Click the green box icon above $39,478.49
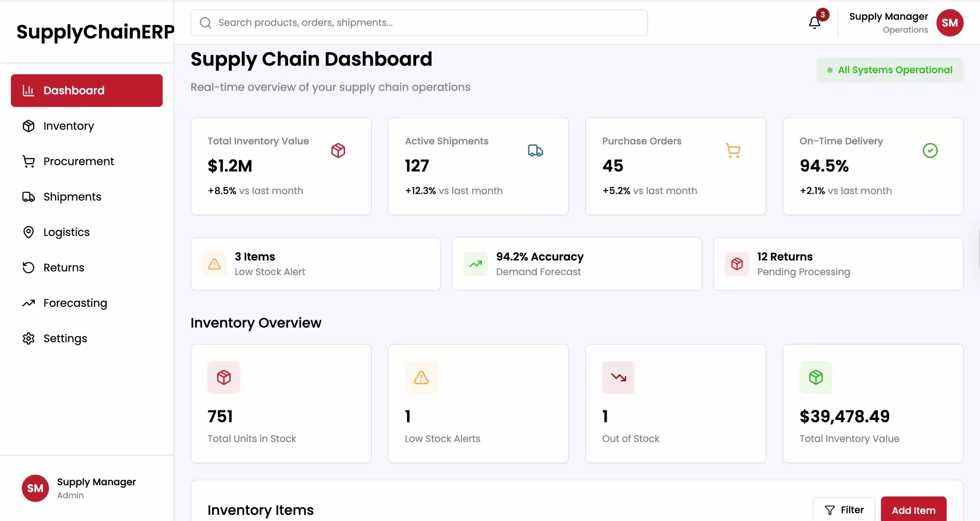The image size is (980, 521). coord(815,377)
